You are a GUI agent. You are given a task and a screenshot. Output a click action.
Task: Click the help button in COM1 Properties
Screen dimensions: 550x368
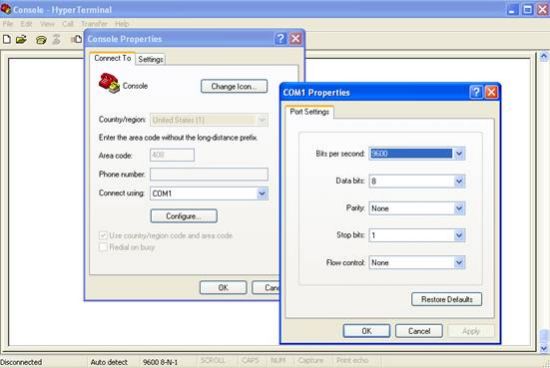476,92
